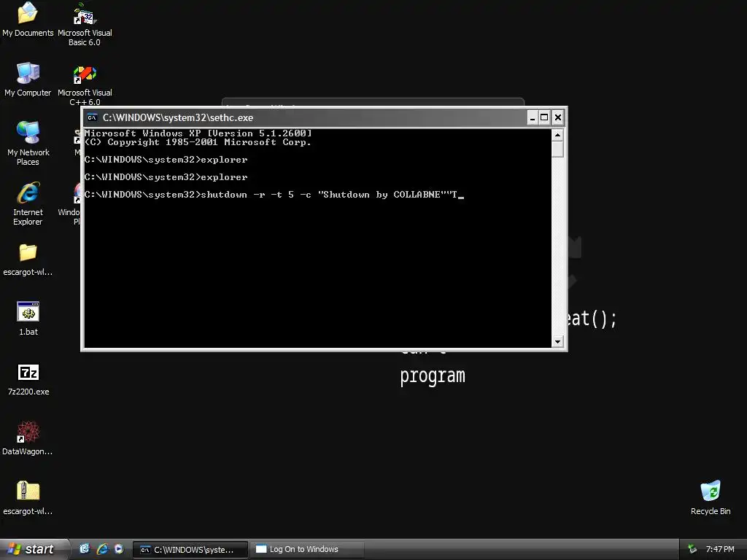747x560 pixels.
Task: Select the escargot-wl folder icon
Action: point(28,260)
